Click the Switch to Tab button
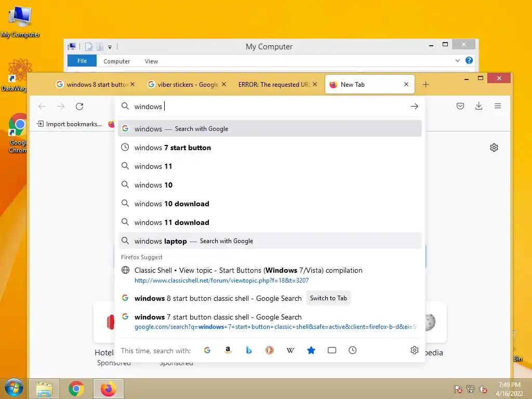The width and height of the screenshot is (532, 399). click(328, 298)
